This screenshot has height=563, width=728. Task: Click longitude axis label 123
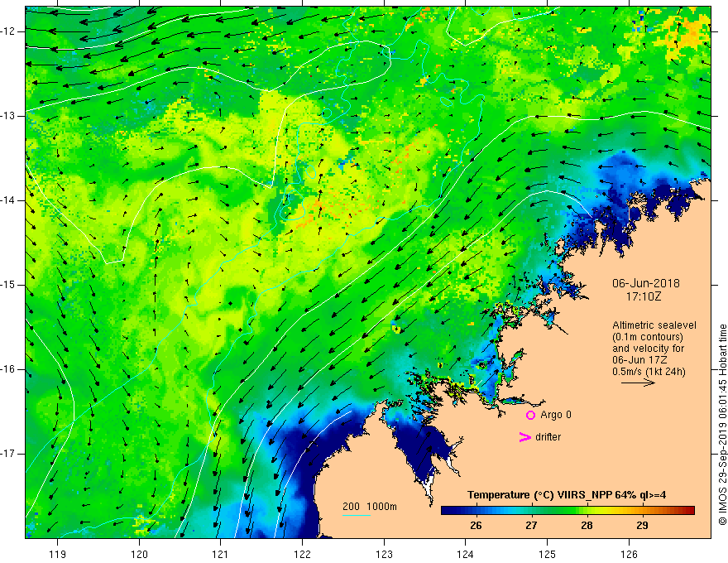(384, 555)
